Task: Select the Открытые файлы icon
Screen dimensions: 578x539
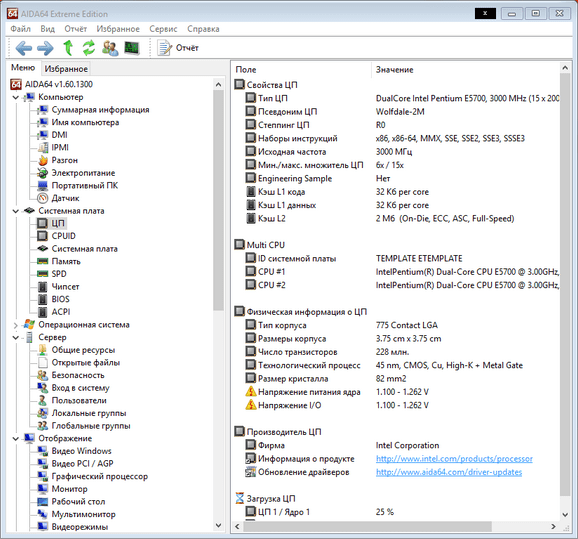Action: click(43, 362)
